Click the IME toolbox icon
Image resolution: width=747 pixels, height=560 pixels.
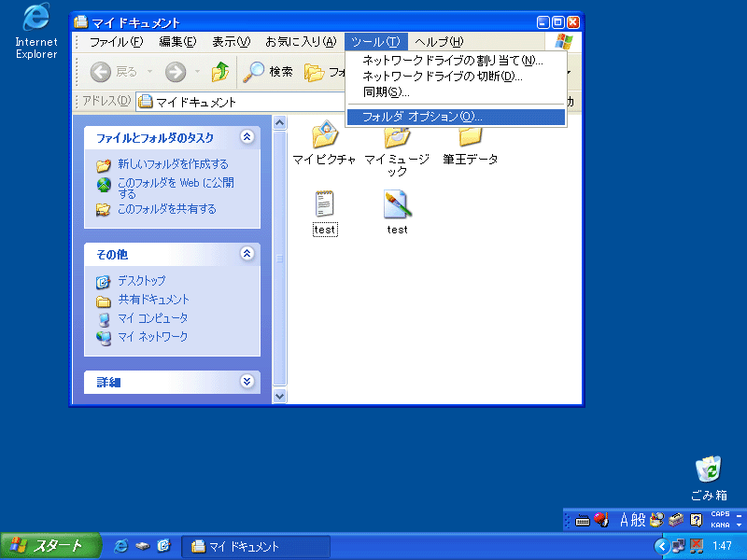pyautogui.click(x=676, y=520)
